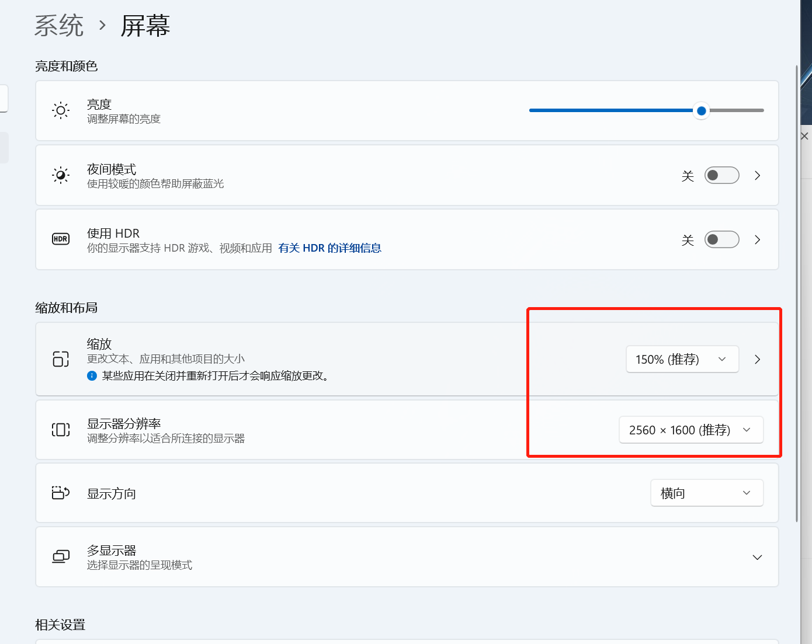The height and width of the screenshot is (644, 812).
Task: Open the 有关 HDR 的详细信息 link
Action: click(330, 248)
